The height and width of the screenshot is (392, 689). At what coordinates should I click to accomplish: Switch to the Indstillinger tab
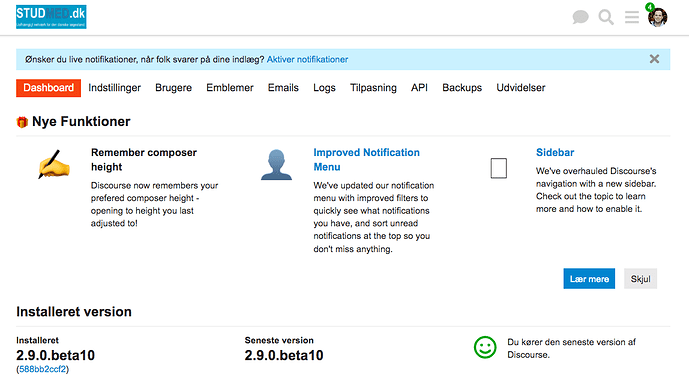pyautogui.click(x=114, y=88)
